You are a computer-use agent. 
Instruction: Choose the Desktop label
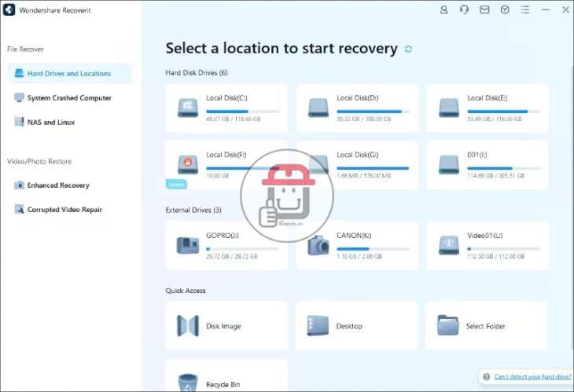click(x=349, y=326)
